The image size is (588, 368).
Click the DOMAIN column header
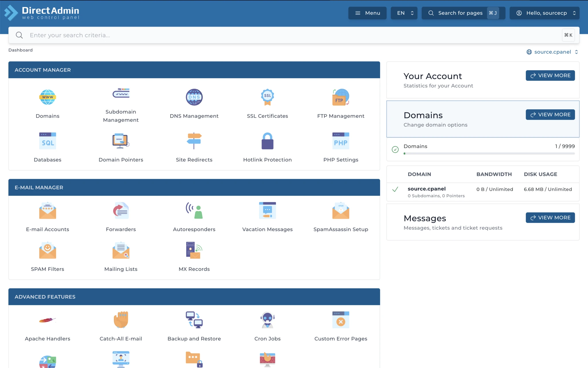(419, 174)
